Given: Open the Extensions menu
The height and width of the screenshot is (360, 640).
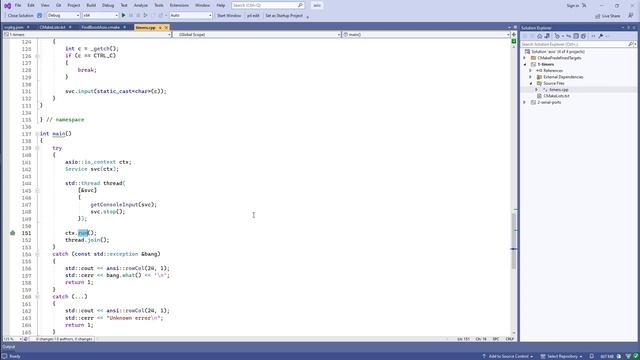Looking at the screenshot, I should (x=179, y=5).
